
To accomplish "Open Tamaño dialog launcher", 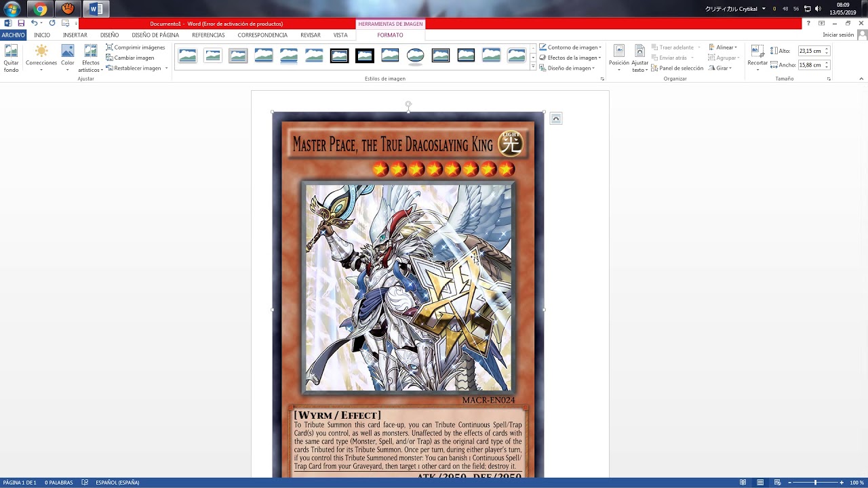I will pyautogui.click(x=829, y=79).
